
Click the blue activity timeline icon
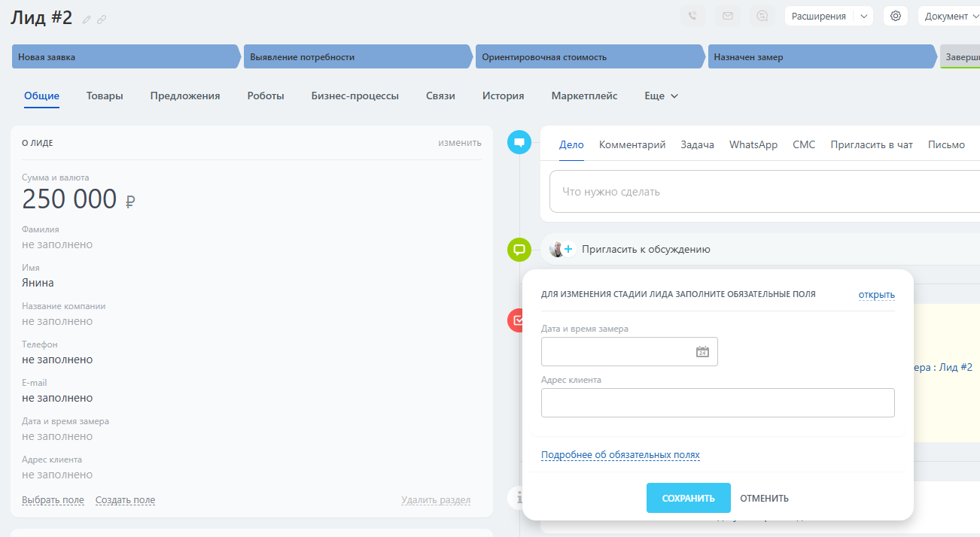tap(519, 141)
